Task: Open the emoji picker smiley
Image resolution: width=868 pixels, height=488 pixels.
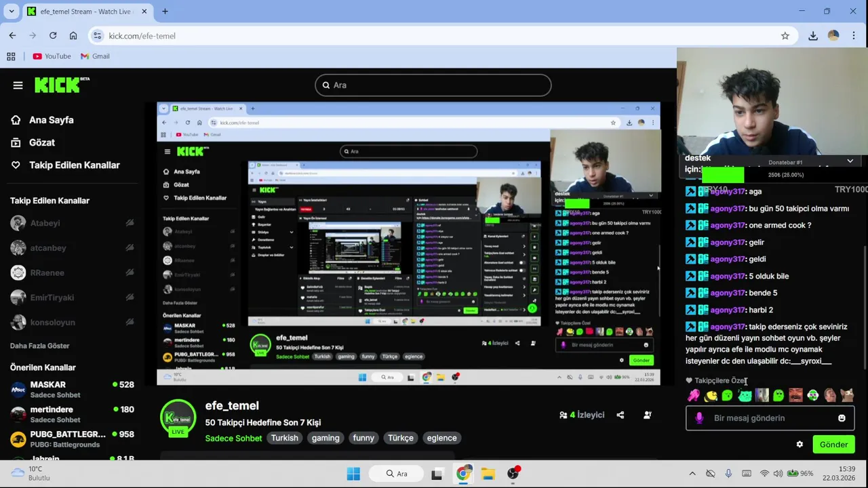Action: 842,418
